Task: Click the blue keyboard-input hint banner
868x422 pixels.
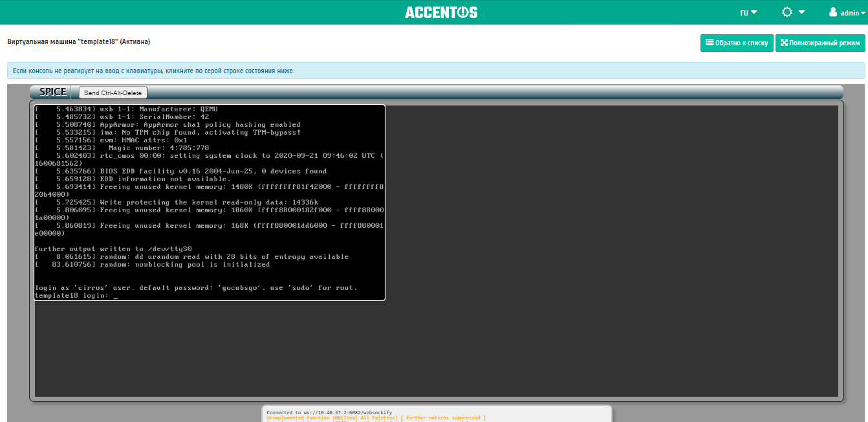Action: click(x=436, y=71)
